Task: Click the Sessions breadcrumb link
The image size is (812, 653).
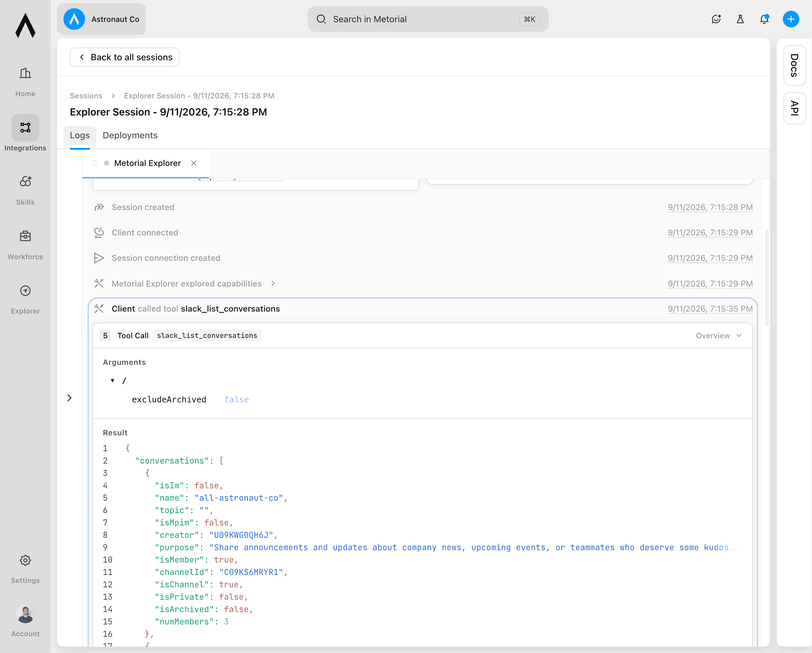Action: pos(86,96)
